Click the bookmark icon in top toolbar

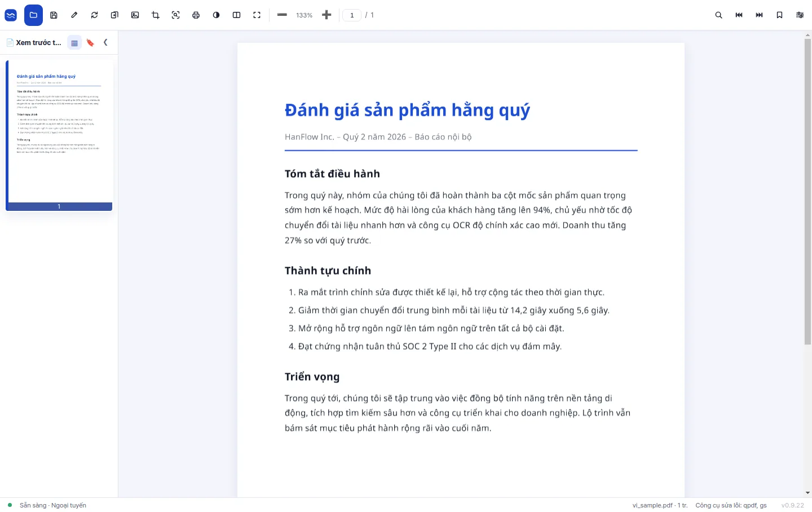[x=779, y=15]
